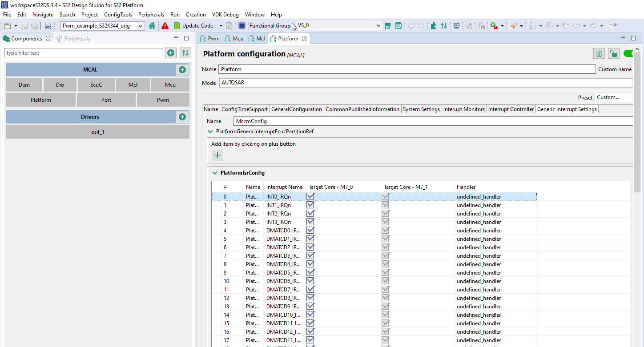The width and height of the screenshot is (644, 347).
Task: Open the ConfigTools menu
Action: pyautogui.click(x=118, y=14)
